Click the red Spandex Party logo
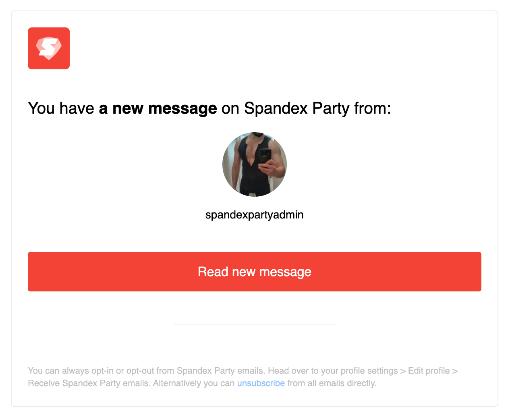Image resolution: width=510 pixels, height=420 pixels. (x=48, y=48)
